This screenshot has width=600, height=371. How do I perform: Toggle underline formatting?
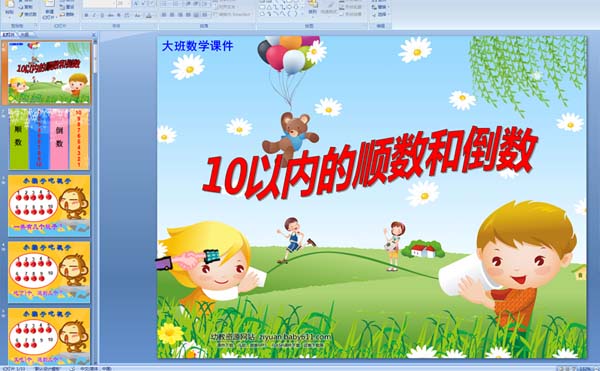(x=102, y=15)
